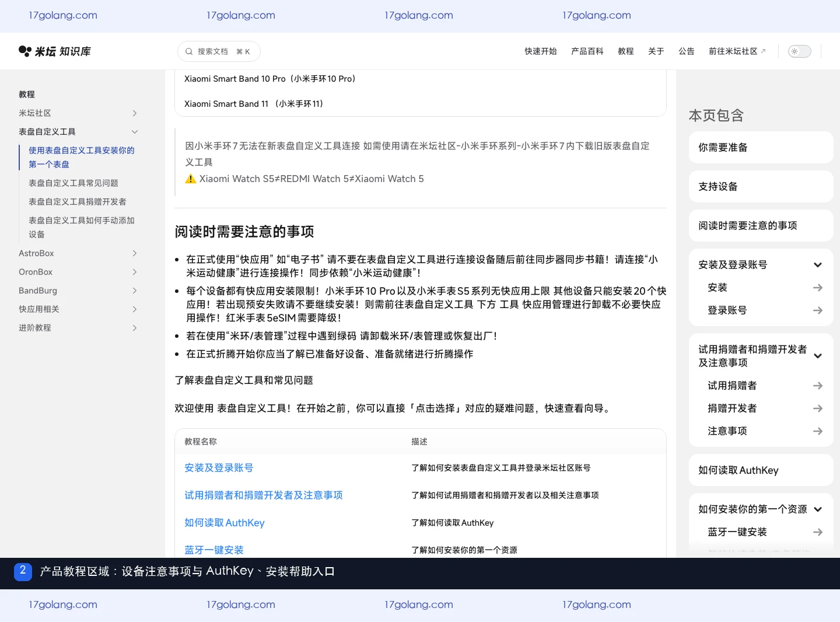The image size is (840, 622).
Task: Jump to 如何读取 AuthKey in page outline
Action: (761, 470)
